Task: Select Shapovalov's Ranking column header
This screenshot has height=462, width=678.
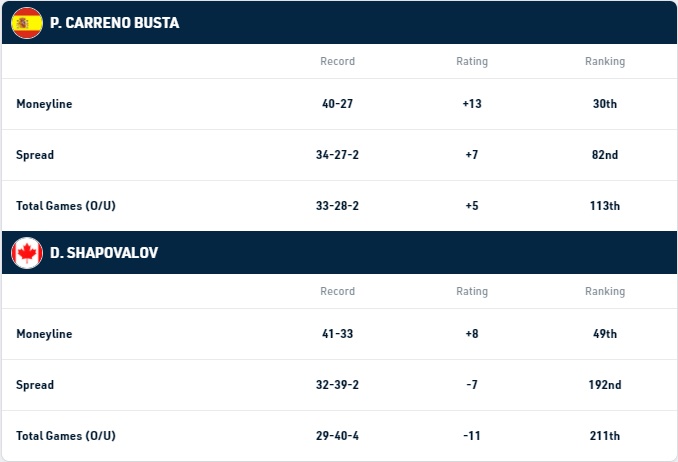Action: point(605,292)
